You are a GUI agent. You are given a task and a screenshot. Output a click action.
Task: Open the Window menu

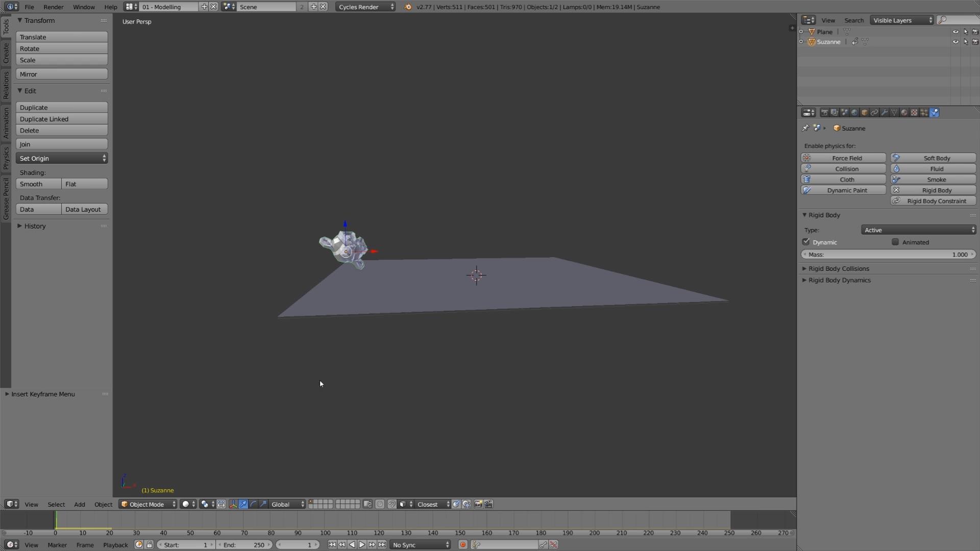[x=84, y=7]
